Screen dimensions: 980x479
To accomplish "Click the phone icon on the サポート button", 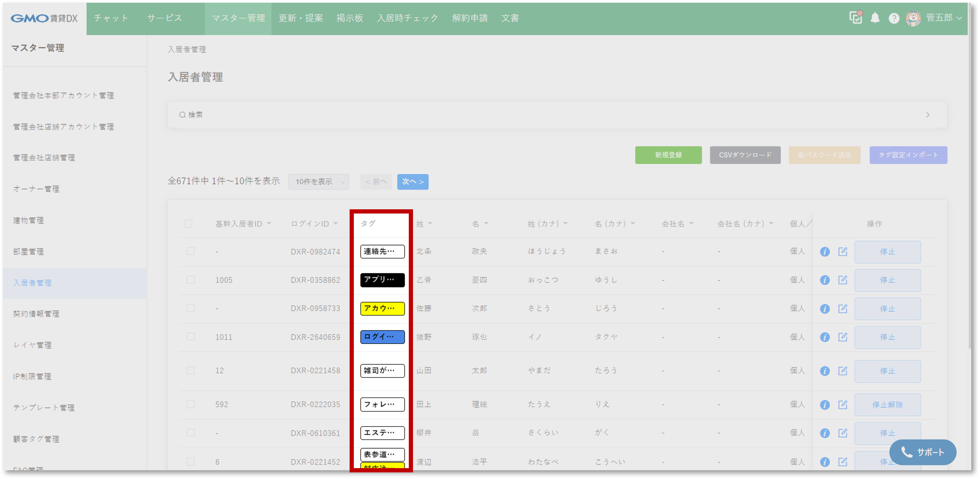I will tap(907, 452).
